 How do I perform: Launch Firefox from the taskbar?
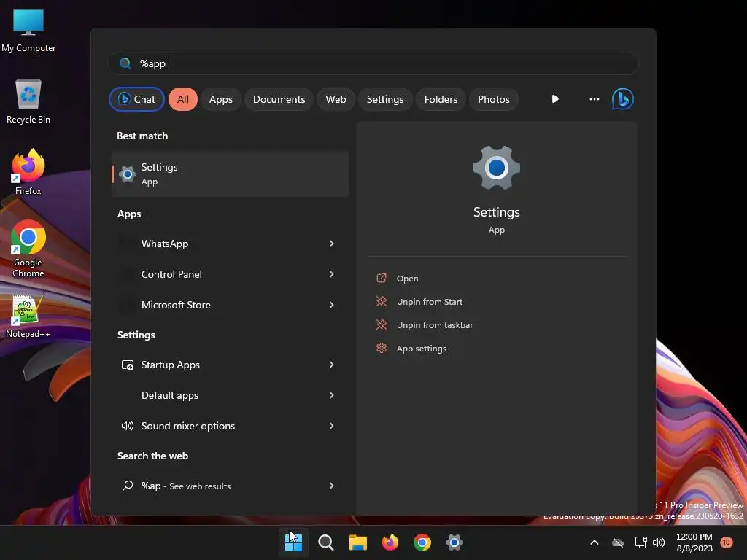(x=390, y=542)
